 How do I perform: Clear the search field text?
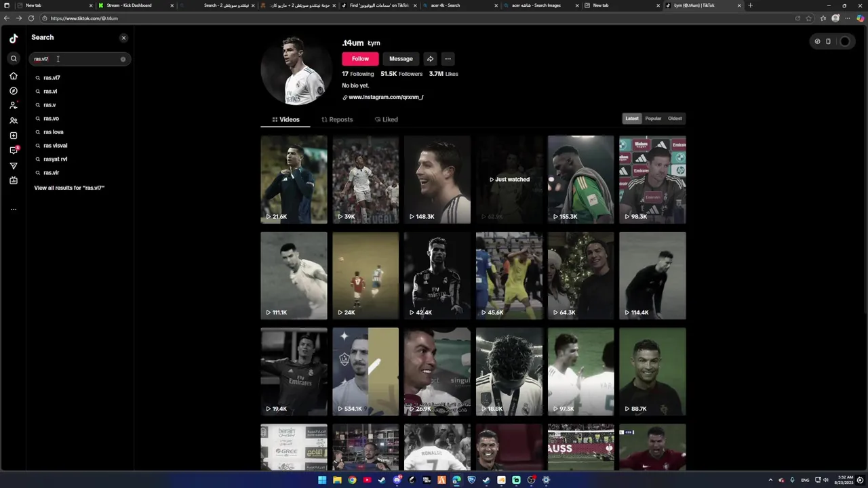[123, 59]
